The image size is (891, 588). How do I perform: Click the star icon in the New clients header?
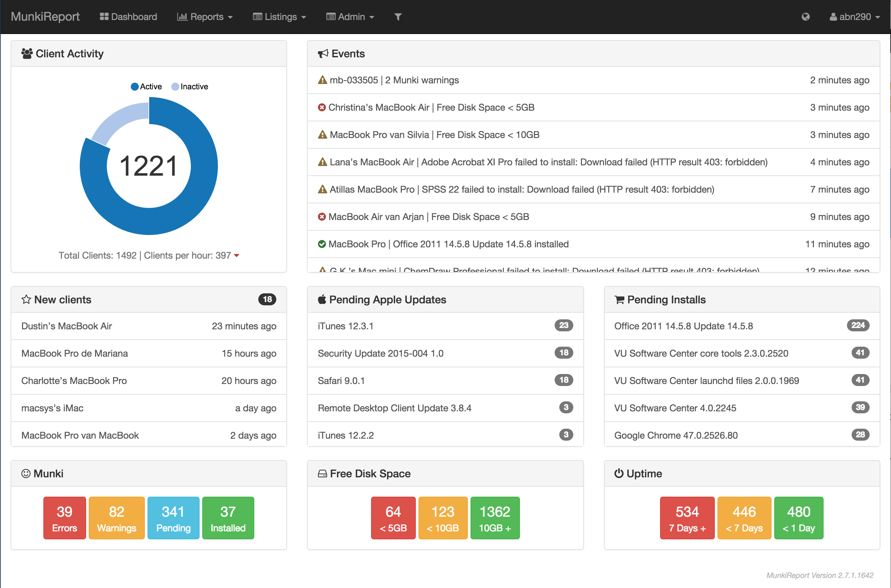coord(26,299)
